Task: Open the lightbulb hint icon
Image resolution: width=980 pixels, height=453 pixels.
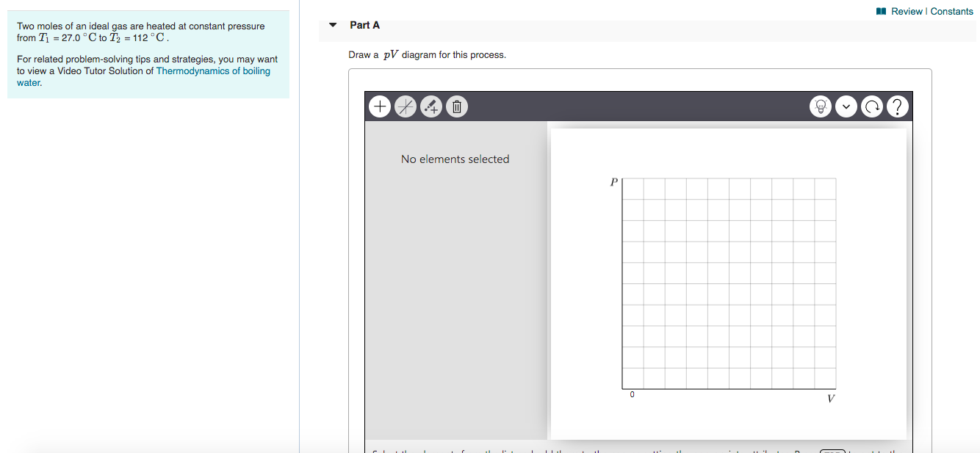Action: click(821, 107)
